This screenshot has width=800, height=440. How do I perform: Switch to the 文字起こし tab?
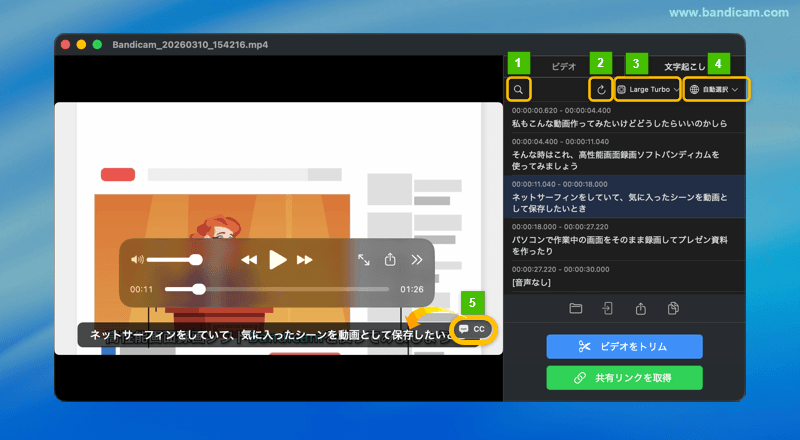[x=685, y=66]
